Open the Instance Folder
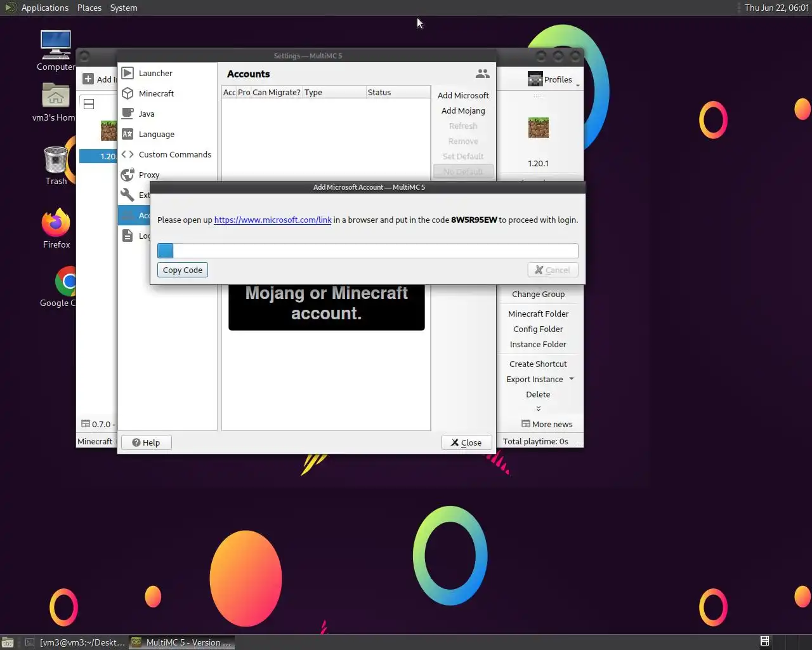 [538, 344]
